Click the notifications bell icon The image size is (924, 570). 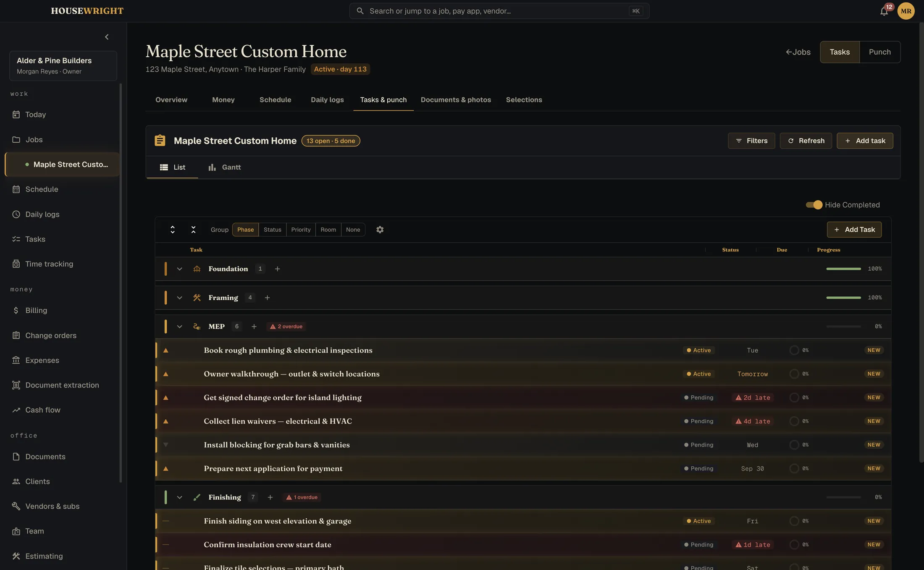coord(884,11)
